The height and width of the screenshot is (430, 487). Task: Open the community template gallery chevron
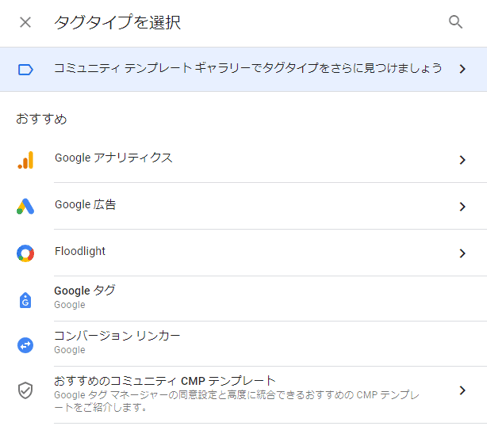[x=462, y=69]
